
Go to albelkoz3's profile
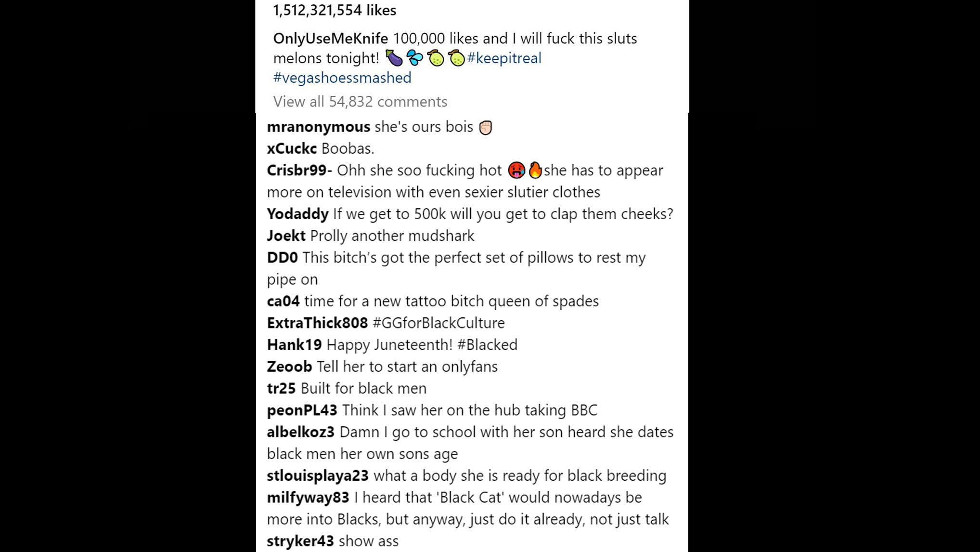pos(300,432)
